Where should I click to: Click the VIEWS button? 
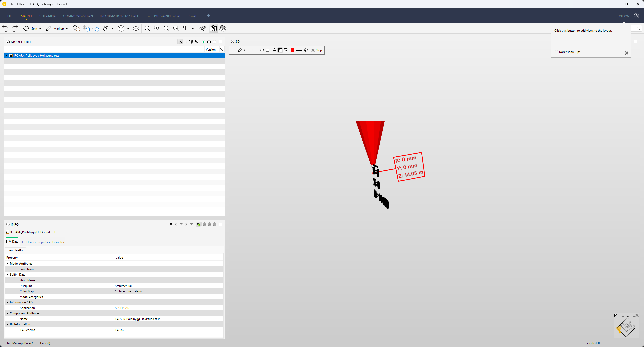[624, 16]
